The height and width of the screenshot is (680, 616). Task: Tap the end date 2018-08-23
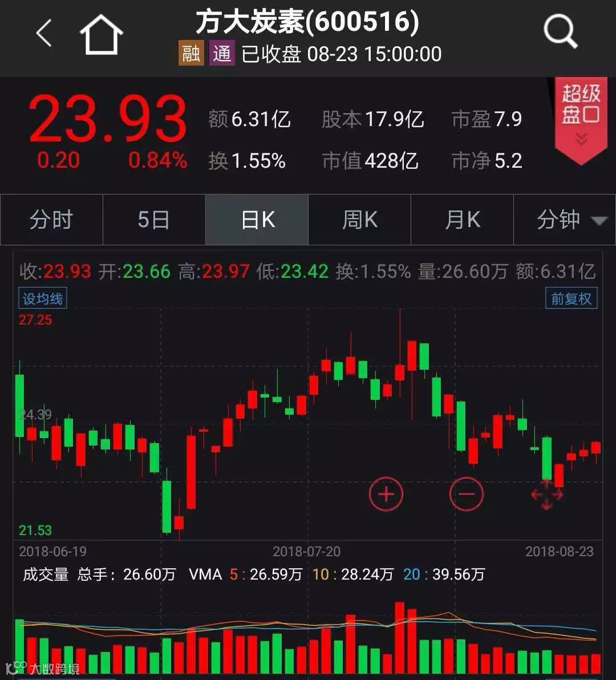point(559,552)
